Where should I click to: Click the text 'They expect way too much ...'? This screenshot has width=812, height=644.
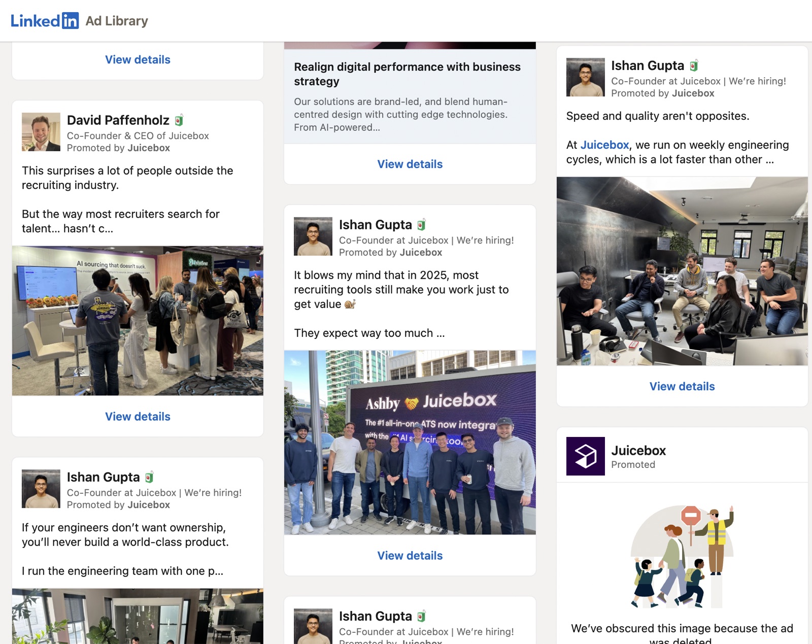click(369, 333)
